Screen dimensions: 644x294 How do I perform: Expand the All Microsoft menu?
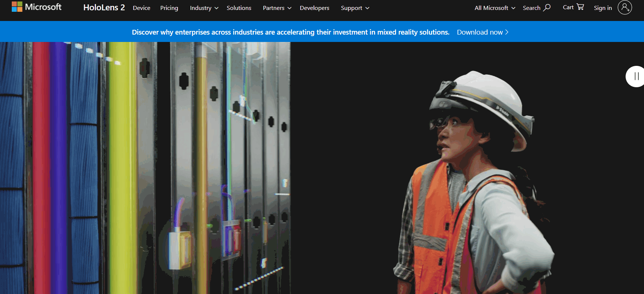pos(495,8)
